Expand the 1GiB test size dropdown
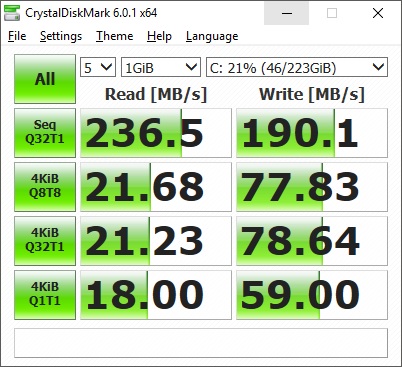 [161, 67]
